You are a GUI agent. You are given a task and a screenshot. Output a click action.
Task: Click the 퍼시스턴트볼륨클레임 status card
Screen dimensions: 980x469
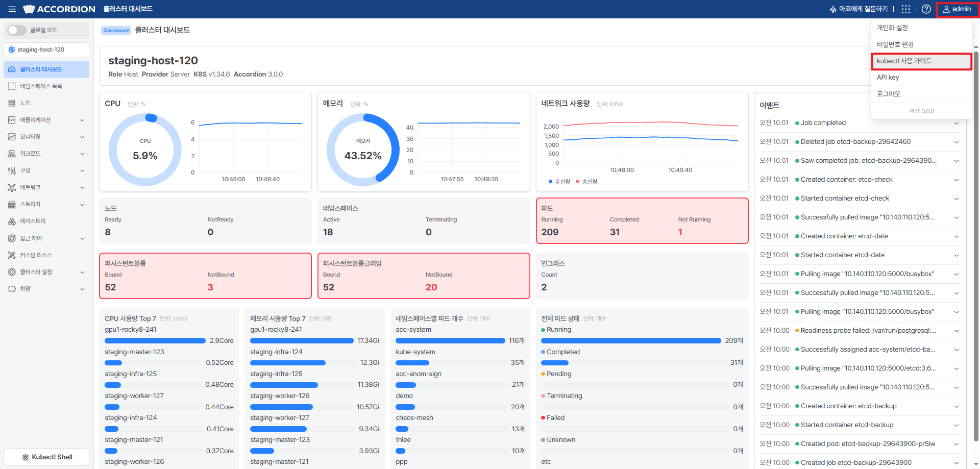424,276
